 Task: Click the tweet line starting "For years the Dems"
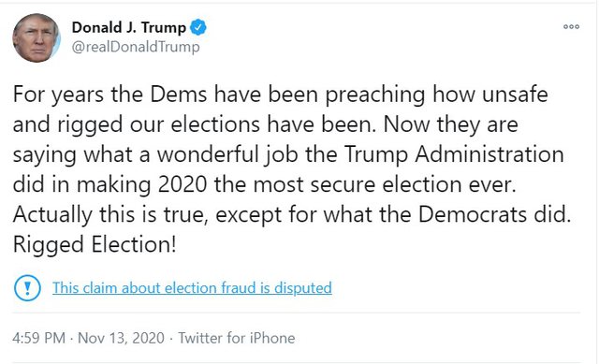click(281, 95)
